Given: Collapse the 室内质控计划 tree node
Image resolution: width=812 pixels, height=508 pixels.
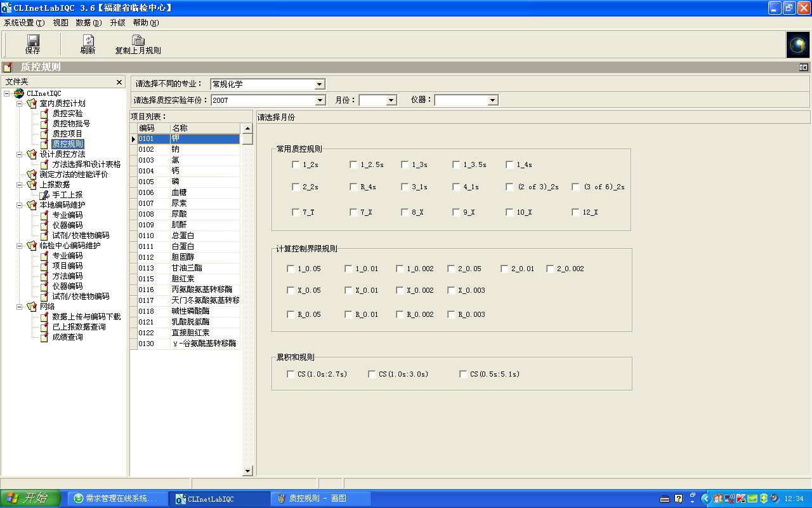Looking at the screenshot, I should click(19, 104).
